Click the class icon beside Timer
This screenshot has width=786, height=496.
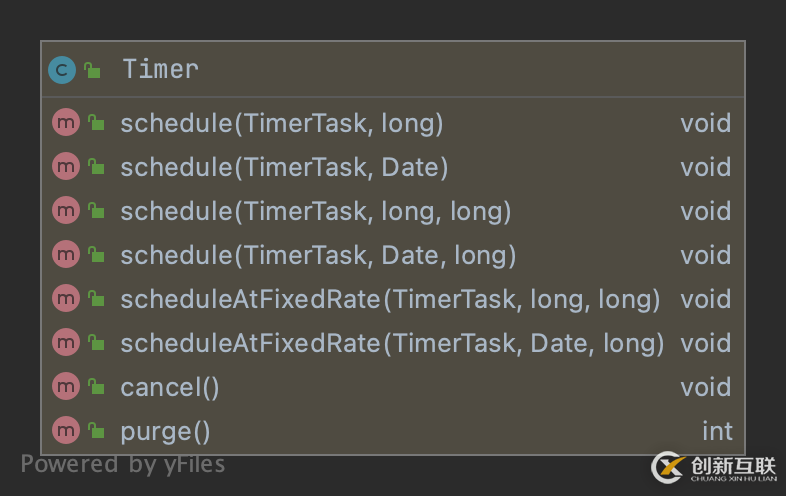click(62, 70)
